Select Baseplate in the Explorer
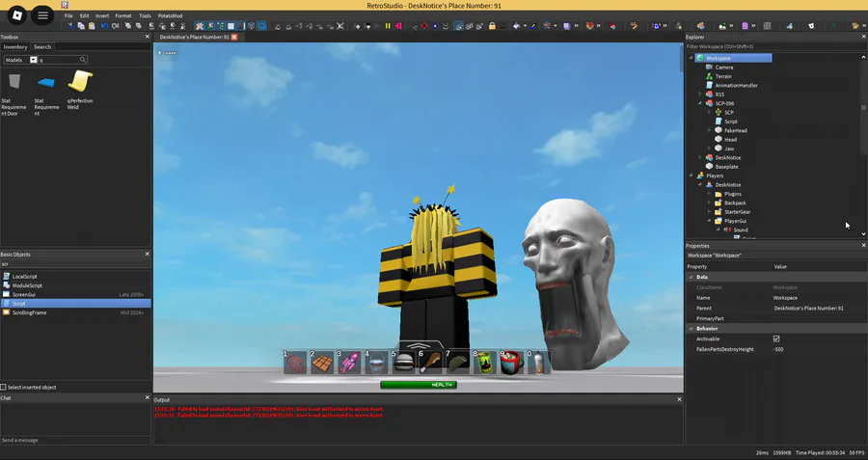868x460 pixels. pos(726,167)
